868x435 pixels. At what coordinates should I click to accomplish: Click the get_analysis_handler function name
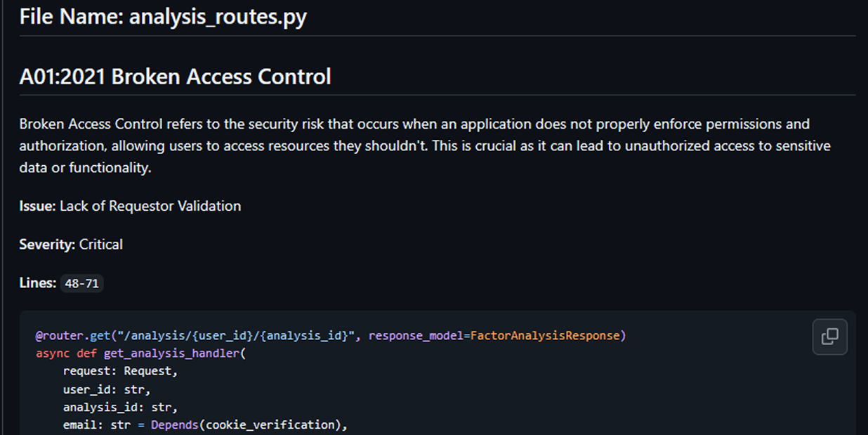click(172, 353)
